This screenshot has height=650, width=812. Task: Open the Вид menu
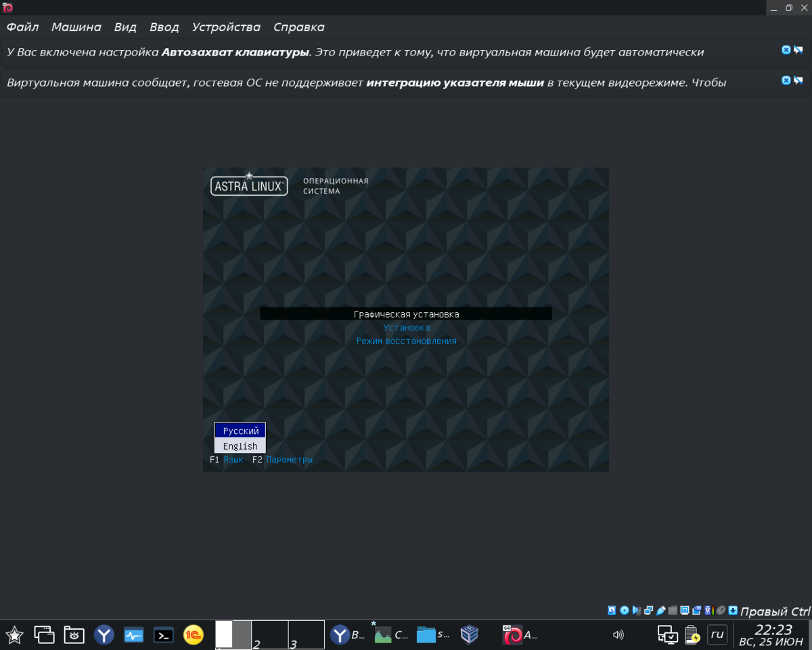125,27
